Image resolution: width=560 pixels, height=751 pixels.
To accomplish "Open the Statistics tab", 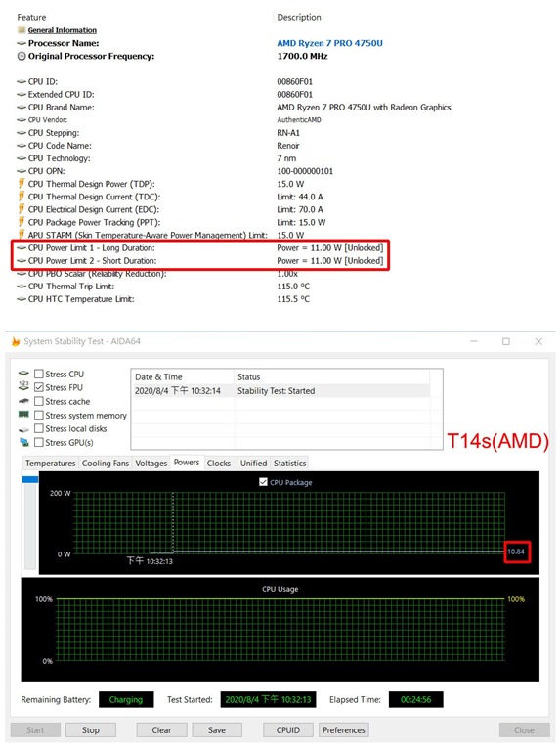I will tap(289, 464).
